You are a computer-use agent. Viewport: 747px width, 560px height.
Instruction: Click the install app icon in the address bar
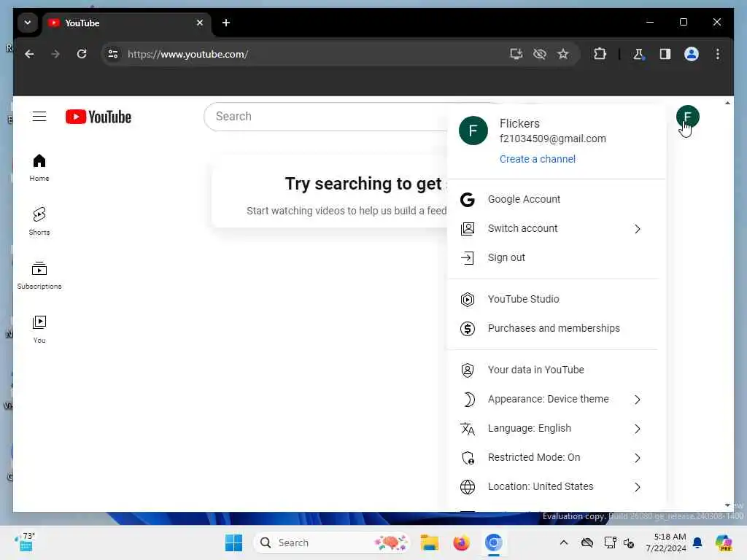tap(516, 54)
